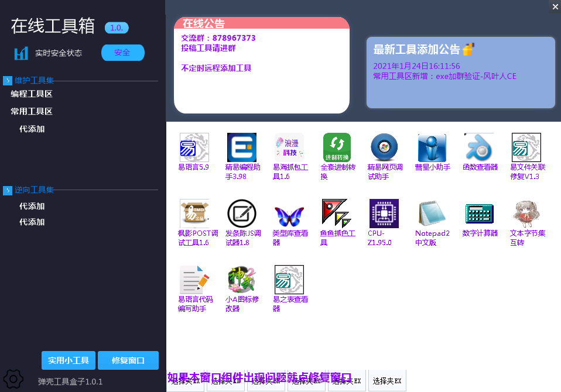
Task: Expand the 维护工具集 section arrow
Action: click(8, 81)
